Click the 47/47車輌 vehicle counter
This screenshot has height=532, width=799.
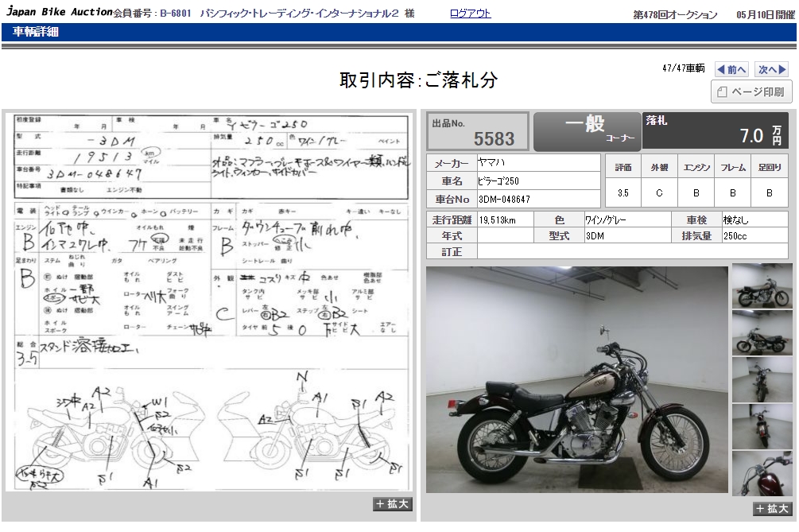click(x=683, y=68)
